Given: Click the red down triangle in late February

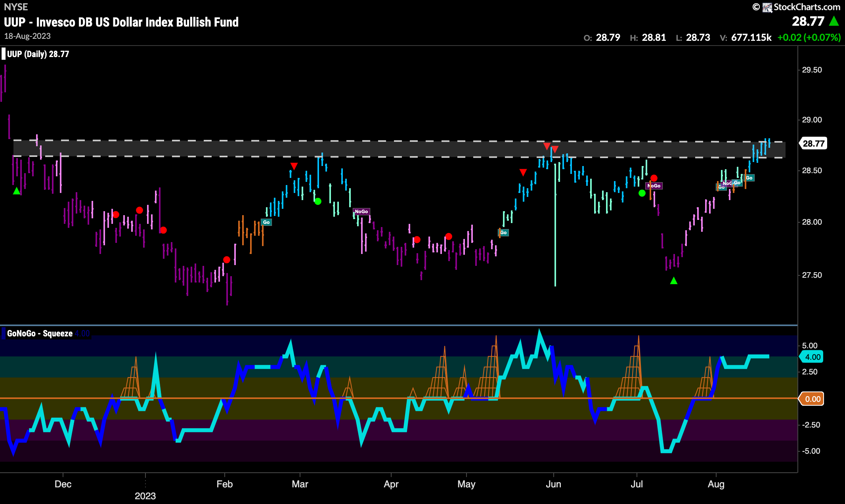Looking at the screenshot, I should click(294, 166).
